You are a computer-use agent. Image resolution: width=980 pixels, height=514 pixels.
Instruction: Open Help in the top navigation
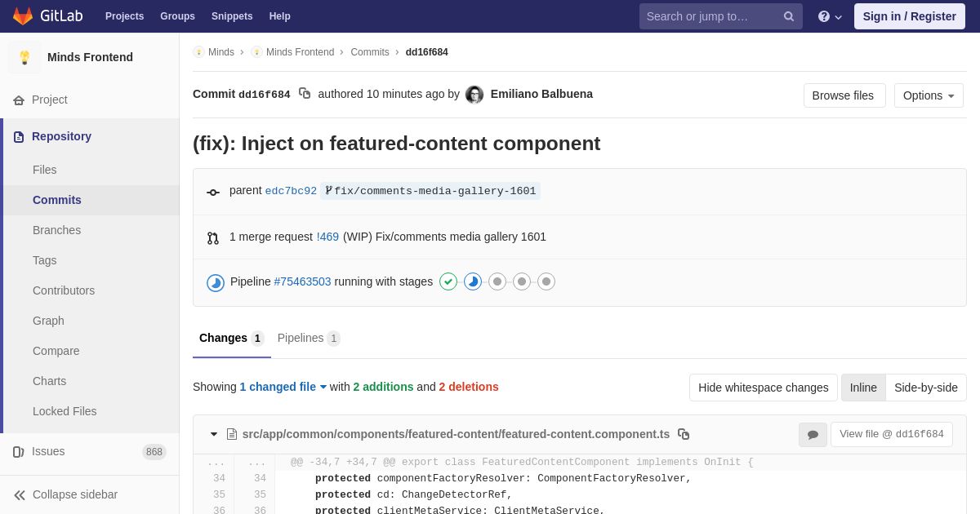[280, 16]
